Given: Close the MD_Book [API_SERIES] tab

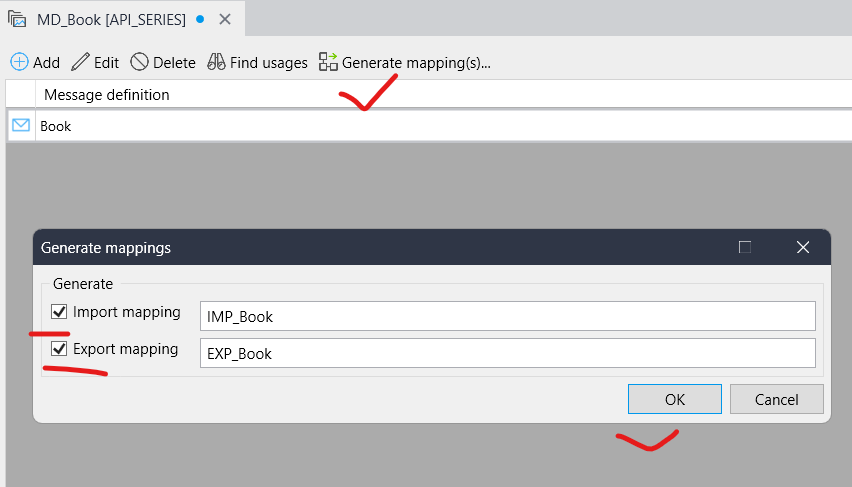Looking at the screenshot, I should coord(224,19).
